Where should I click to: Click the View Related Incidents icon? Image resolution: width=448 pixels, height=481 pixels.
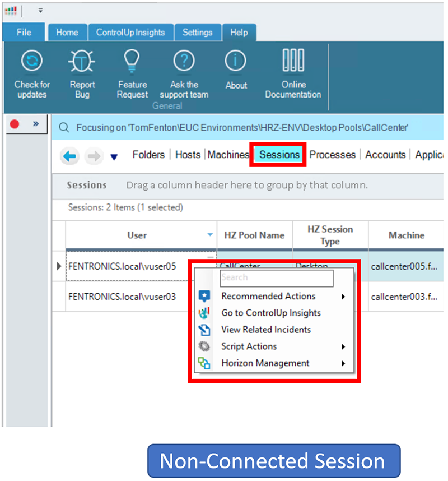click(x=204, y=330)
